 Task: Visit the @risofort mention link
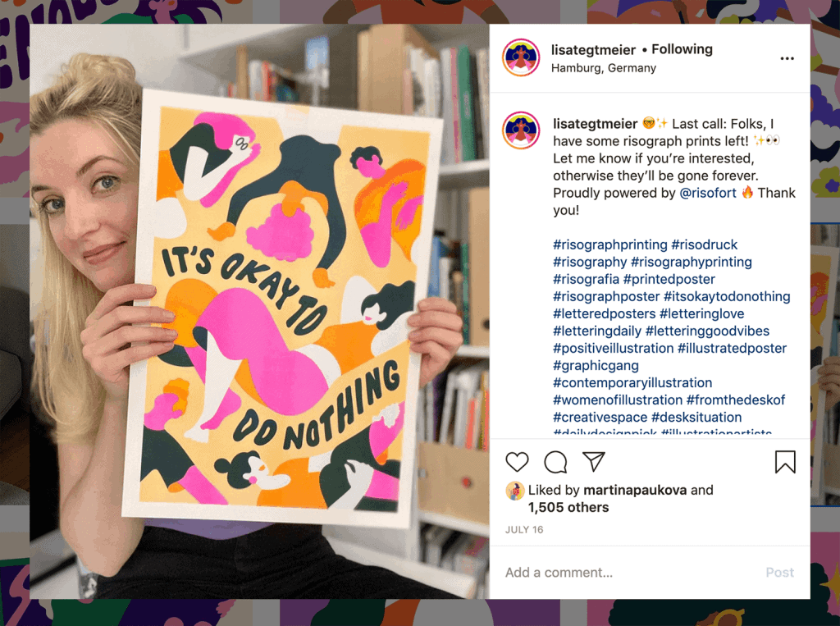(708, 193)
